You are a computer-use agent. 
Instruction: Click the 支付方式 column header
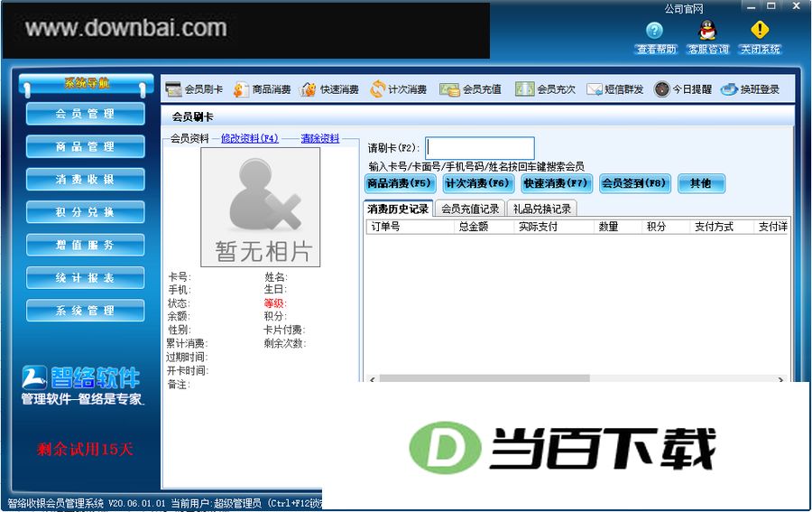point(722,227)
